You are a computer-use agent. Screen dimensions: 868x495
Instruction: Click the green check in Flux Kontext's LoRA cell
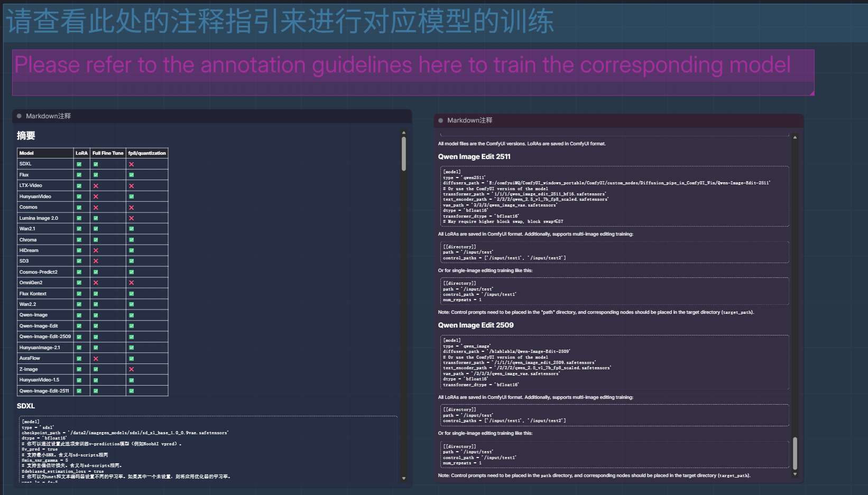(x=79, y=294)
